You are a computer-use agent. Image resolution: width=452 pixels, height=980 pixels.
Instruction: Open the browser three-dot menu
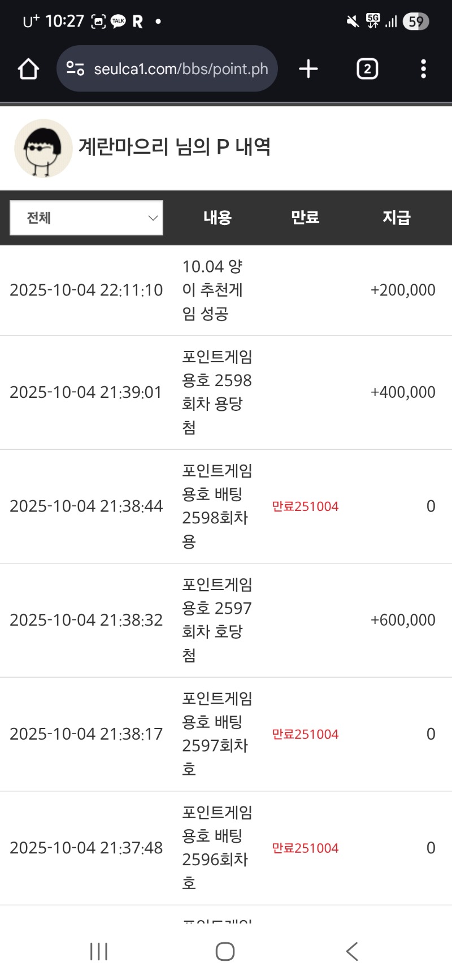click(423, 69)
